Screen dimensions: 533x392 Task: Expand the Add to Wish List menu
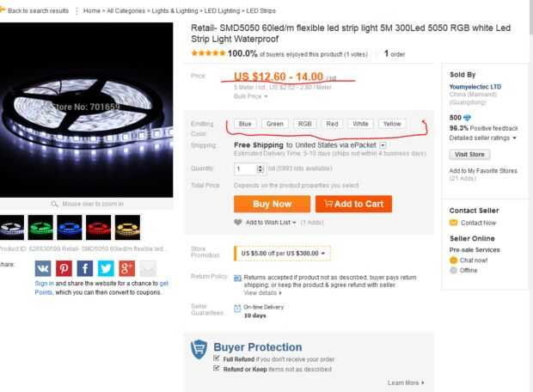pos(294,222)
